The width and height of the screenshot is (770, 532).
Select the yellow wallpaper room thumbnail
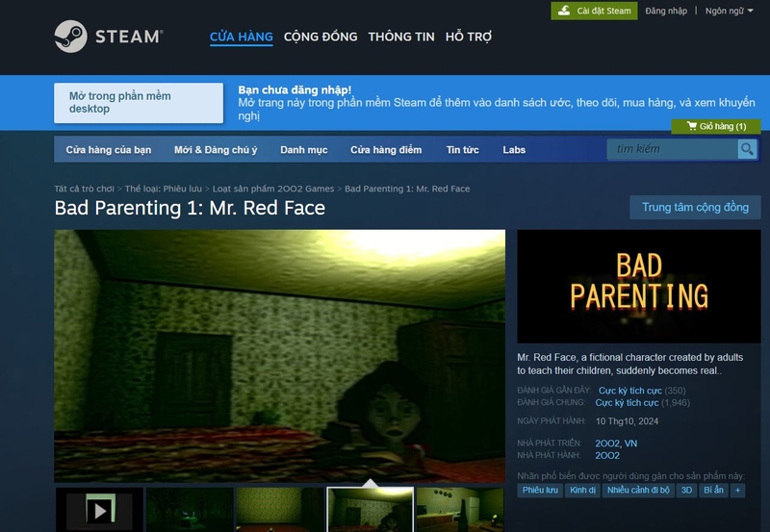(x=280, y=510)
